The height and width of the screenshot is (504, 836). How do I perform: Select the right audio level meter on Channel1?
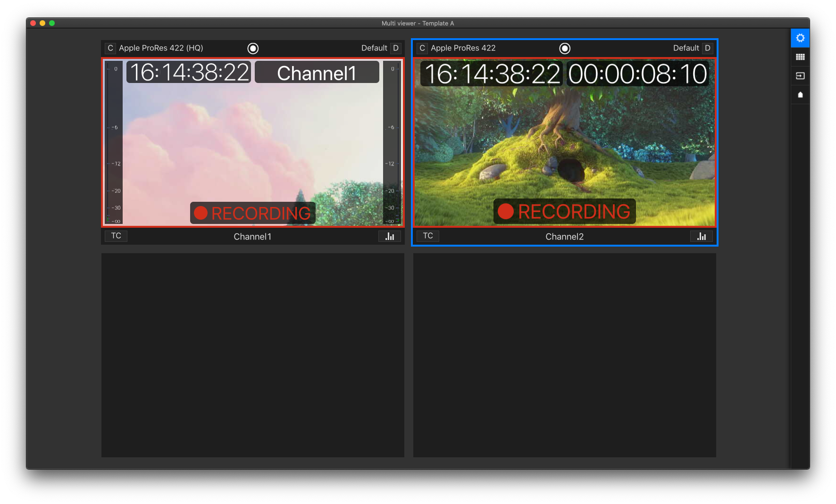click(x=392, y=143)
